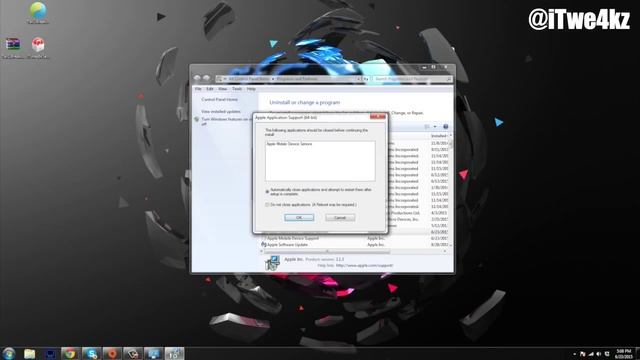This screenshot has height=360, width=640.
Task: Open Skype from the taskbar
Action: [x=91, y=353]
